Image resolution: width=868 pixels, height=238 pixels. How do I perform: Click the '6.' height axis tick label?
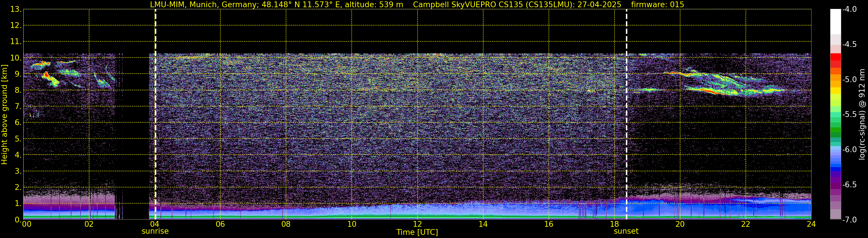coord(18,122)
